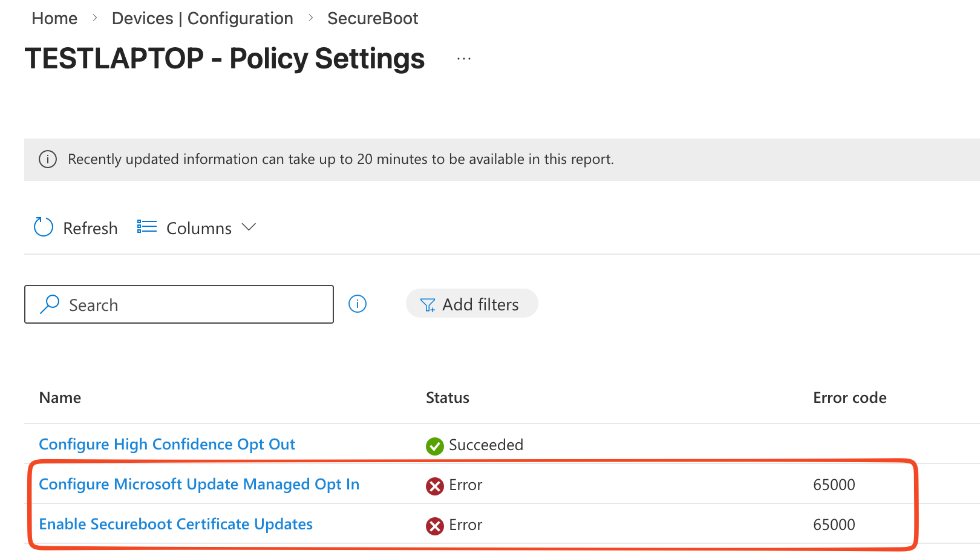The image size is (980, 559).
Task: Click the search magnifier icon
Action: tap(50, 304)
